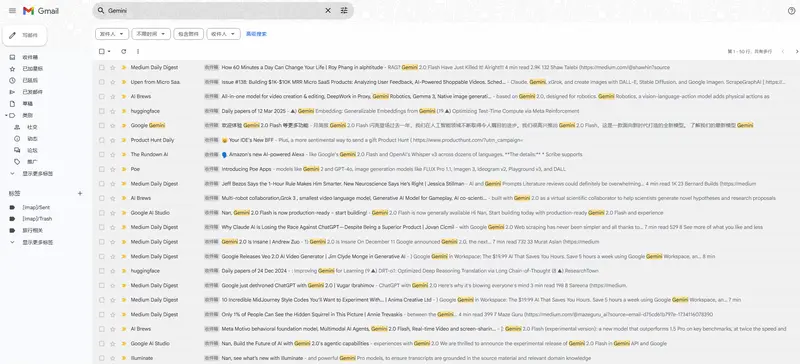Star the Poe email
The height and width of the screenshot is (364, 800).
[x=113, y=169]
